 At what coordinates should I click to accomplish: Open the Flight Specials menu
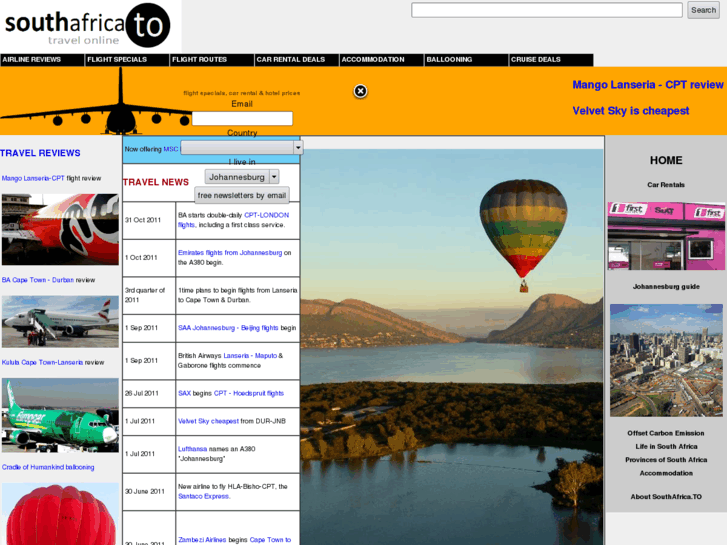pos(127,59)
